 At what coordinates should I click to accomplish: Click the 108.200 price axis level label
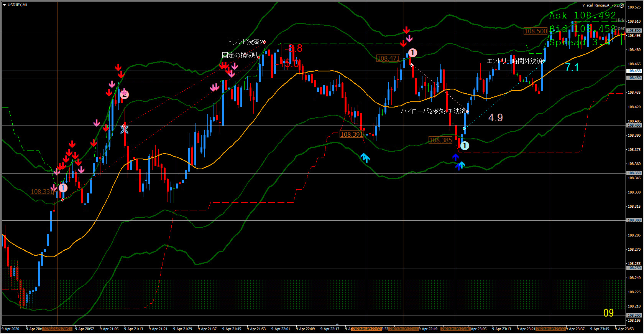click(634, 316)
